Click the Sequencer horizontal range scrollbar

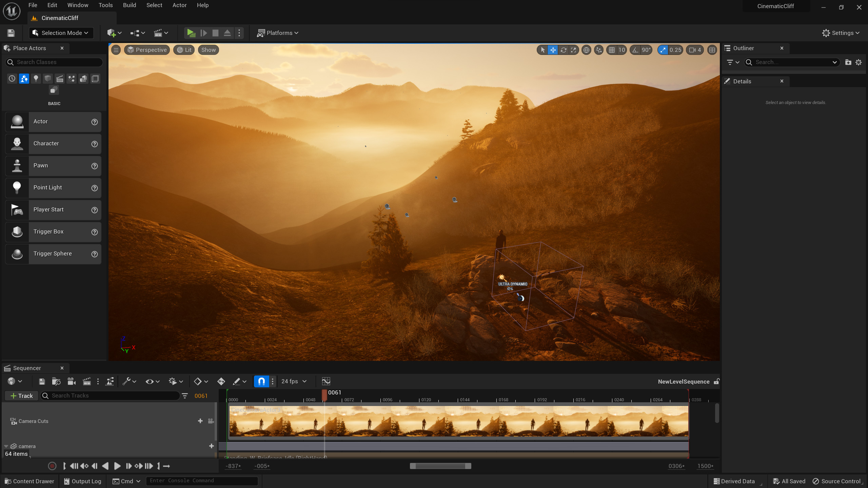440,466
